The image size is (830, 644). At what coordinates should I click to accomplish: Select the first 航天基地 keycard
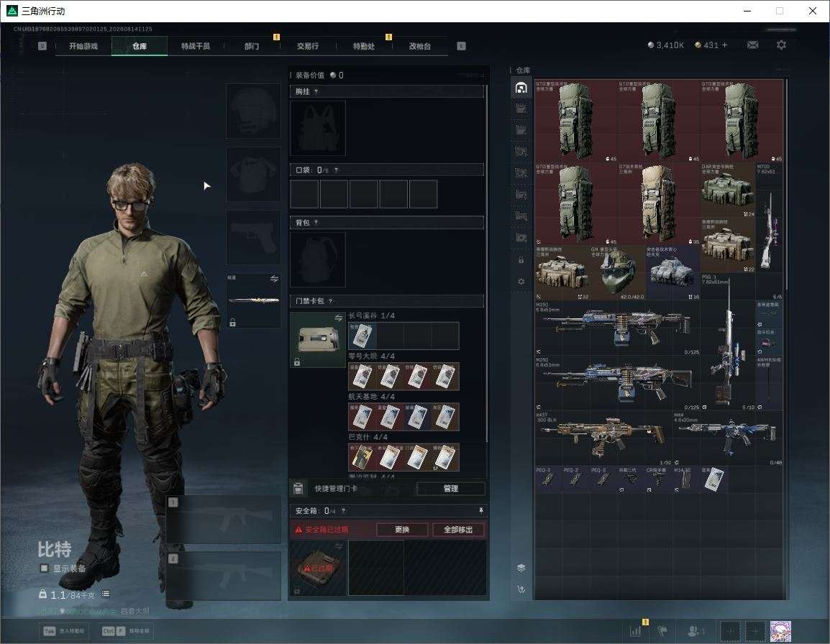point(362,417)
